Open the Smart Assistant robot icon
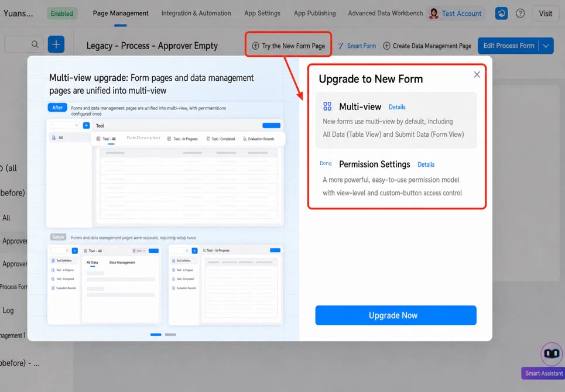 (x=552, y=353)
